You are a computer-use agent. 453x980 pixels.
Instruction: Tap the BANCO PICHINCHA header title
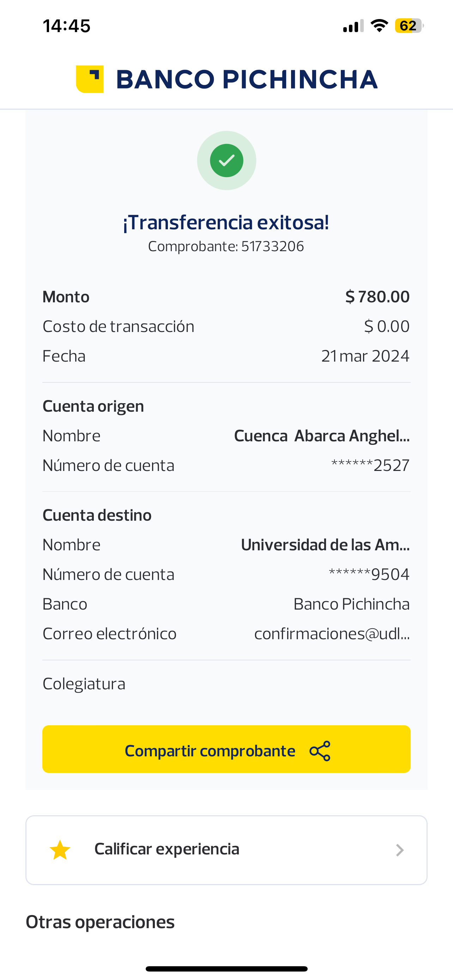[247, 79]
